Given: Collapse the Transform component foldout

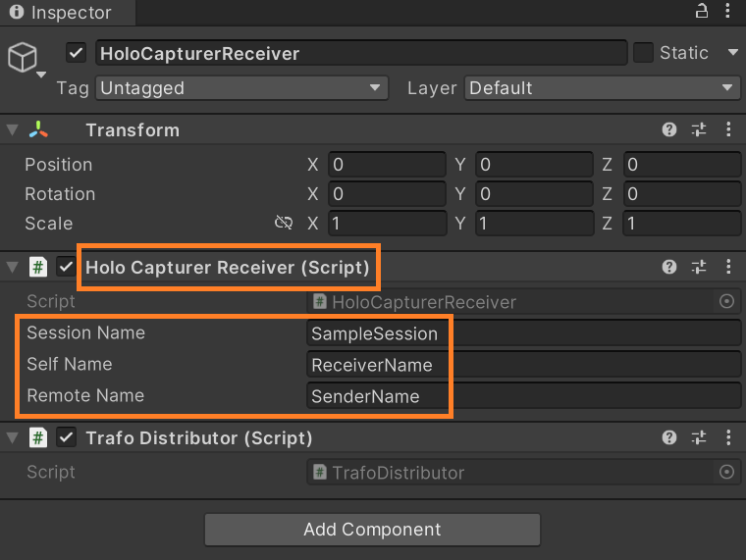Looking at the screenshot, I should pos(12,129).
